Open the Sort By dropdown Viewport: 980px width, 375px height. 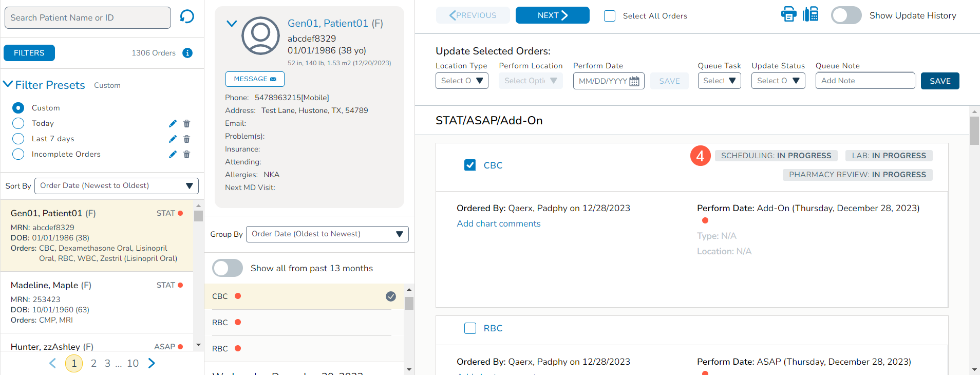[x=116, y=186]
